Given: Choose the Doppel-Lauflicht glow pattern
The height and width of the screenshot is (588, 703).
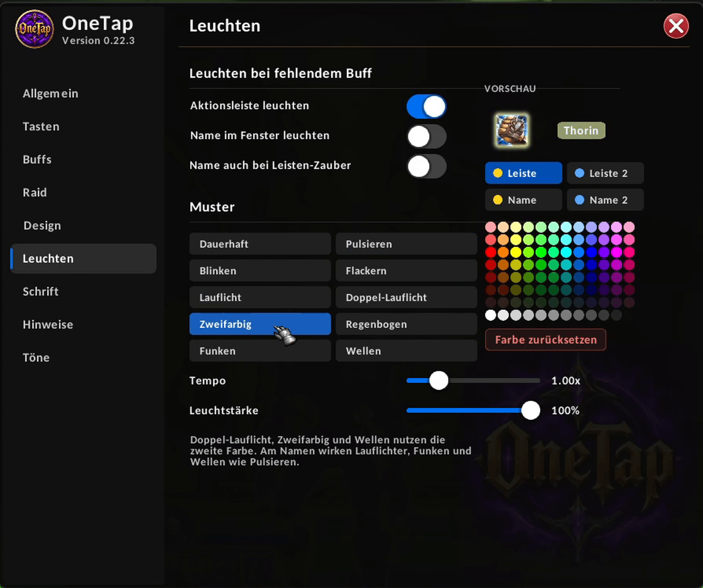Looking at the screenshot, I should tap(406, 297).
